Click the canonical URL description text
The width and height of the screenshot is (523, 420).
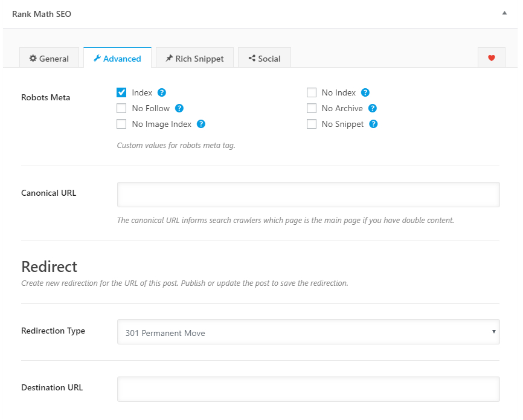286,221
